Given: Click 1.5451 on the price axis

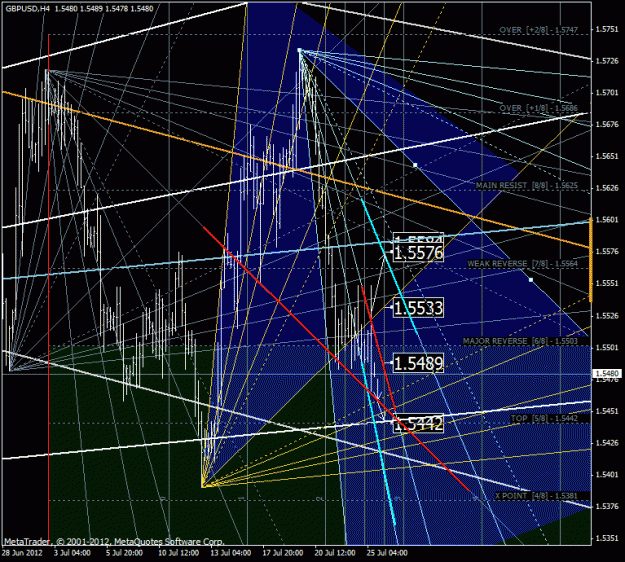Looking at the screenshot, I should (x=607, y=411).
